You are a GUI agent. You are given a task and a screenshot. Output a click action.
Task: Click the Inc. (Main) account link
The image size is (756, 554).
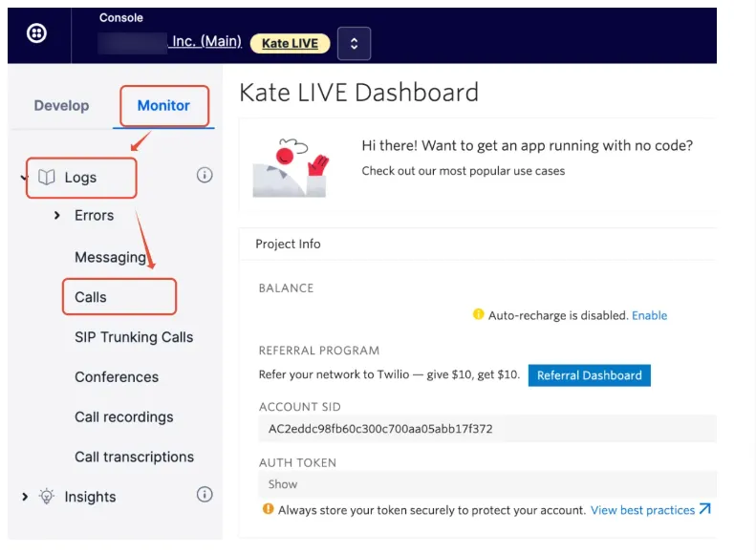click(x=206, y=41)
